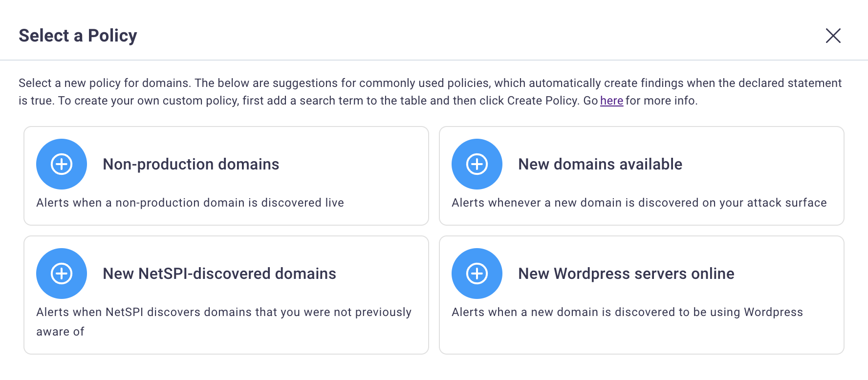
Task: Click the 'Select a Policy' heading
Action: tap(78, 36)
